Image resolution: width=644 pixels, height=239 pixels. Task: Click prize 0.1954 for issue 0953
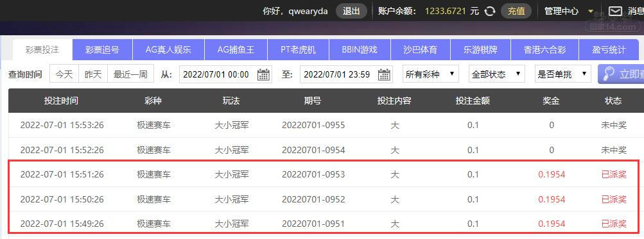(x=552, y=175)
